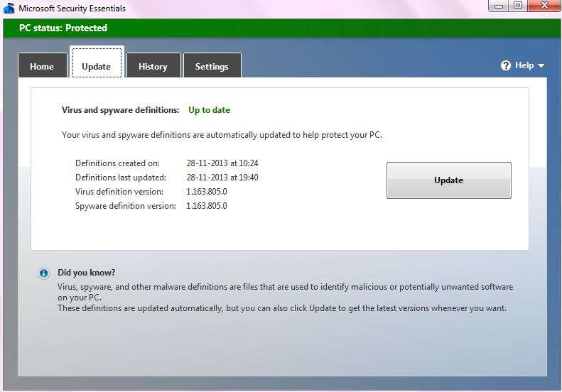This screenshot has height=392, width=562.
Task: Switch to the History tab
Action: [153, 65]
